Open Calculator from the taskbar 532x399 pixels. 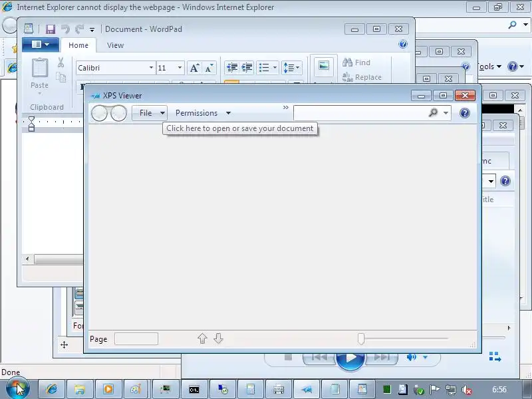point(251,389)
